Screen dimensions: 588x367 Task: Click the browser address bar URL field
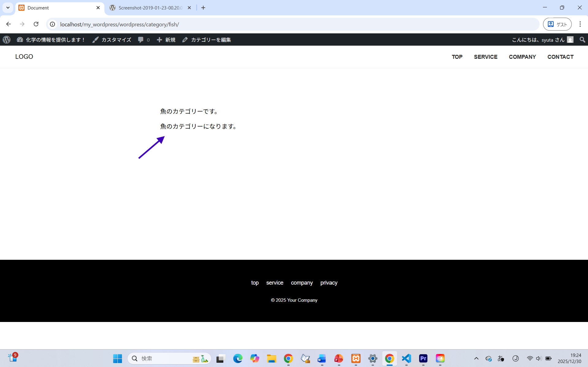276,24
